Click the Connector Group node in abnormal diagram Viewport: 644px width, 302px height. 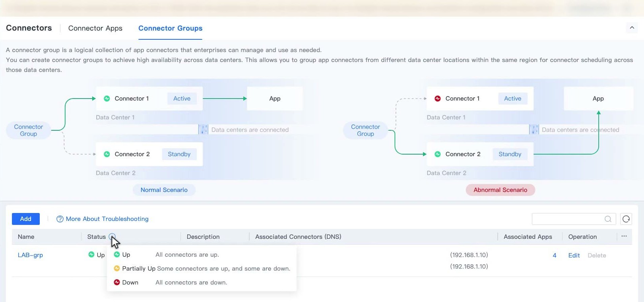click(365, 130)
